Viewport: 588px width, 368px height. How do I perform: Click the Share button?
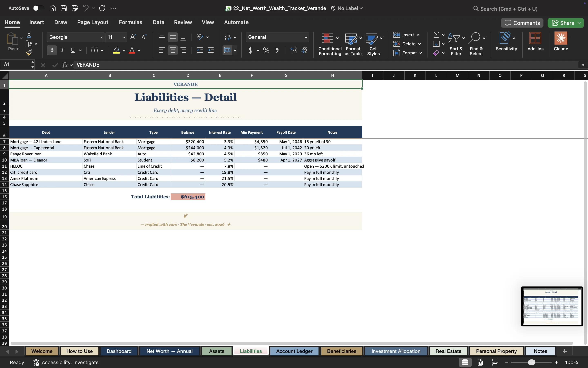pyautogui.click(x=566, y=23)
